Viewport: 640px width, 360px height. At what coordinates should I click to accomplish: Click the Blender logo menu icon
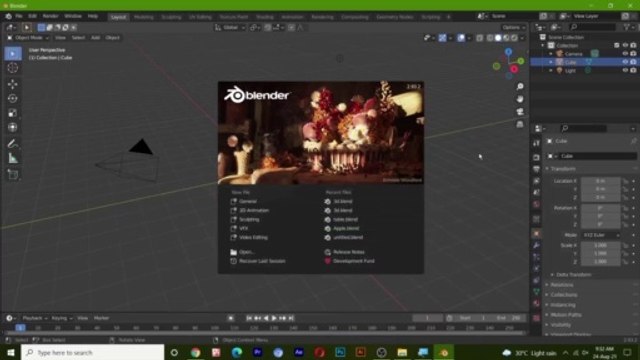[x=8, y=16]
